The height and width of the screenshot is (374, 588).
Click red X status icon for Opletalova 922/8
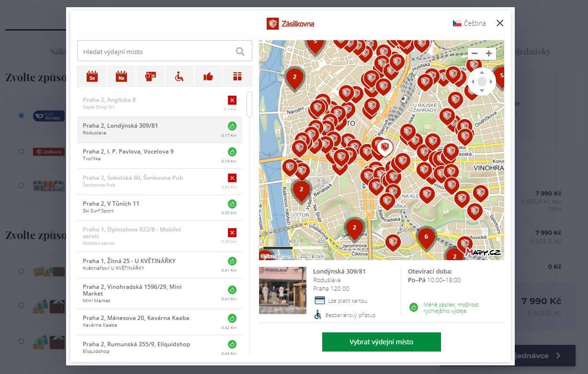[232, 233]
